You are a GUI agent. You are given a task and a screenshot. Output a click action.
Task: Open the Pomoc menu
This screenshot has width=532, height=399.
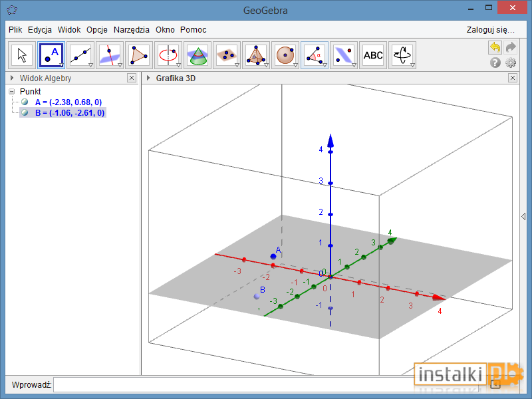point(193,30)
